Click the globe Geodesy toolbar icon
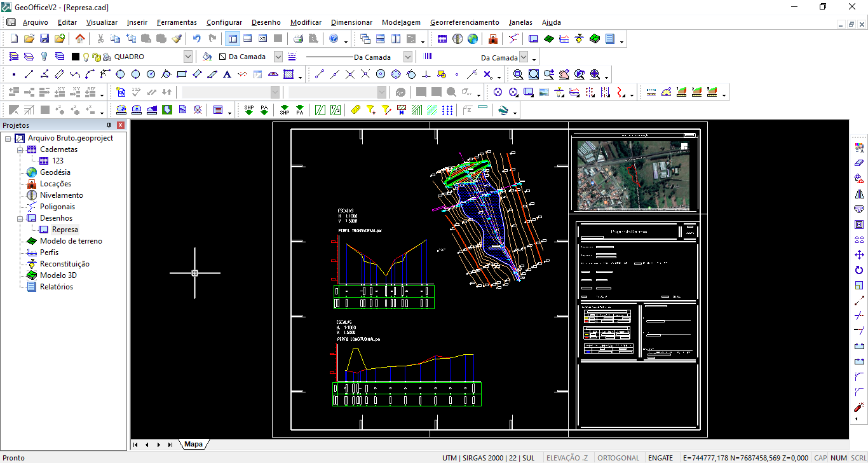This screenshot has width=868, height=463. [472, 39]
